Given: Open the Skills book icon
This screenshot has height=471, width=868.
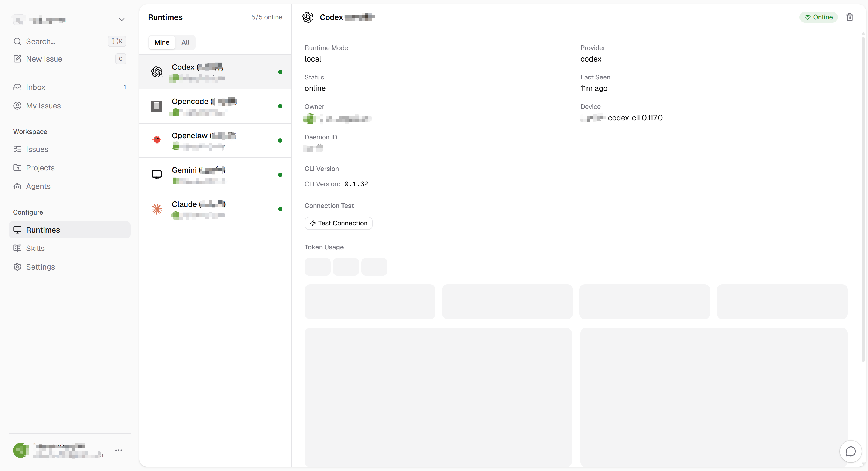Looking at the screenshot, I should click(x=17, y=248).
